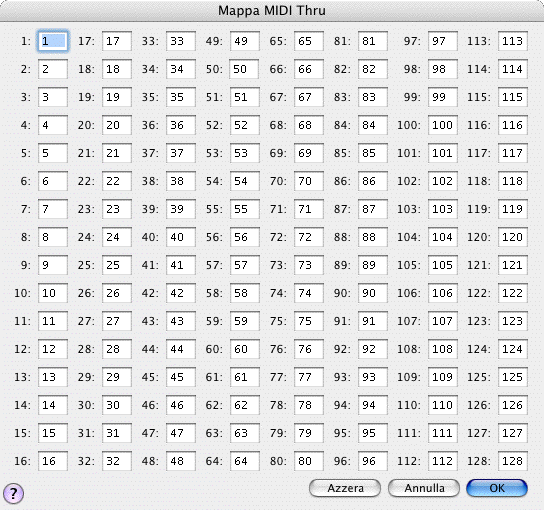Viewport: 544px width, 510px height.
Task: Select the field for entry 127
Action: pyautogui.click(x=513, y=433)
